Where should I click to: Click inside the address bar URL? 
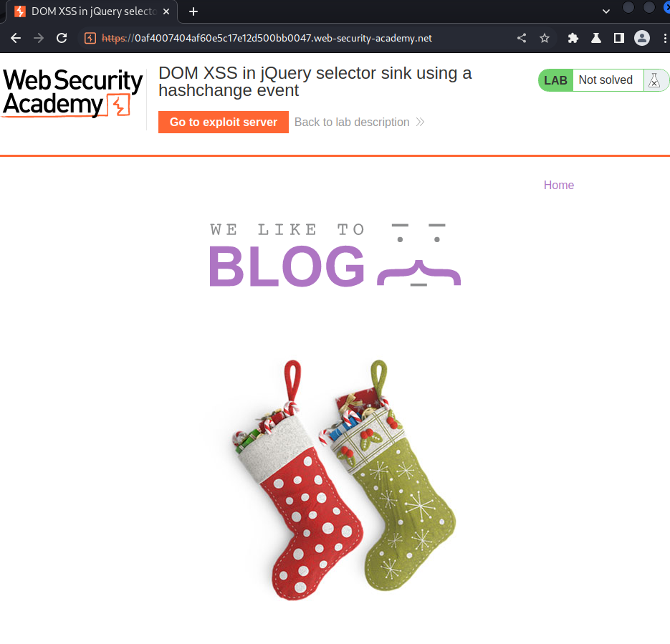[x=283, y=39]
